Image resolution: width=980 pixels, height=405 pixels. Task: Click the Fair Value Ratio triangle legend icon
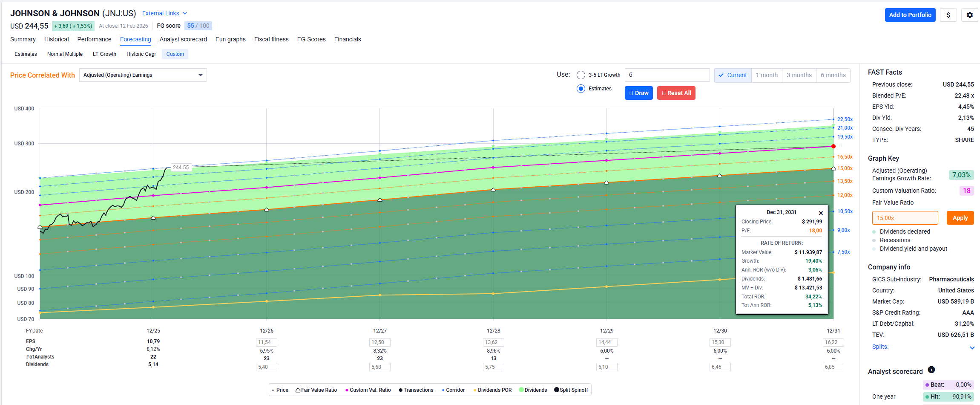(298, 390)
